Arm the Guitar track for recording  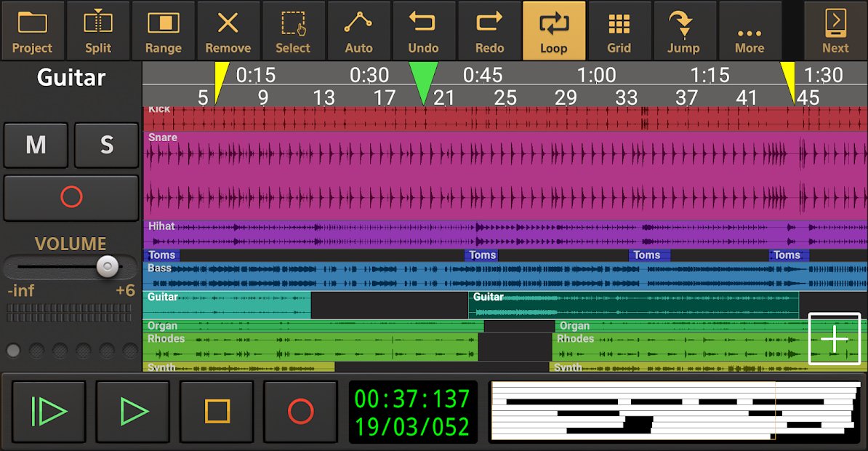pyautogui.click(x=71, y=197)
